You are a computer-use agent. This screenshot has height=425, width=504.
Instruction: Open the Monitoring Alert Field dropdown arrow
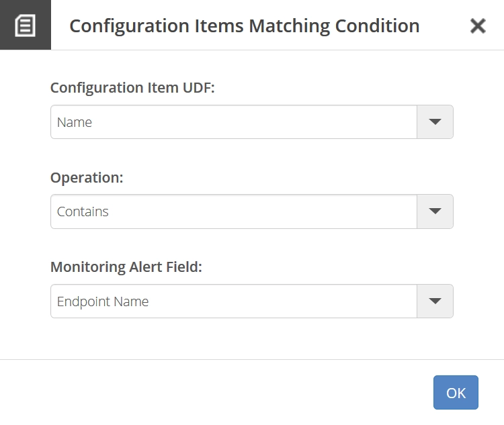click(435, 301)
